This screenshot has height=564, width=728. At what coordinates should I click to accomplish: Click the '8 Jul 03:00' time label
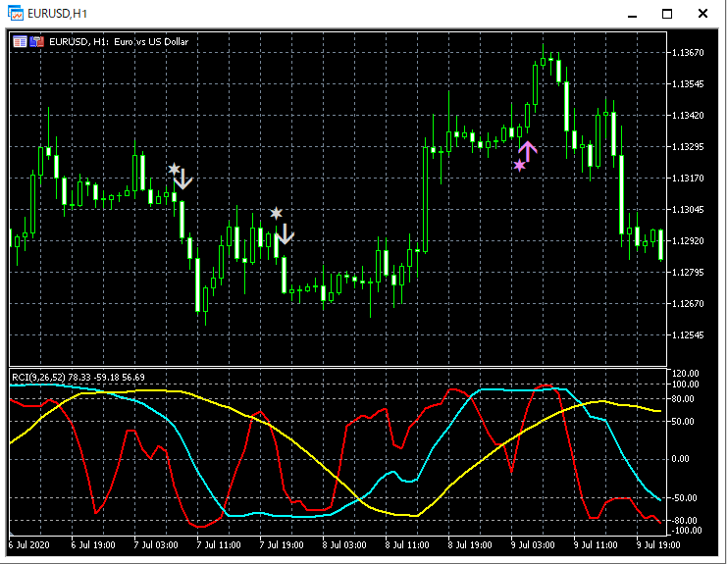click(x=344, y=544)
